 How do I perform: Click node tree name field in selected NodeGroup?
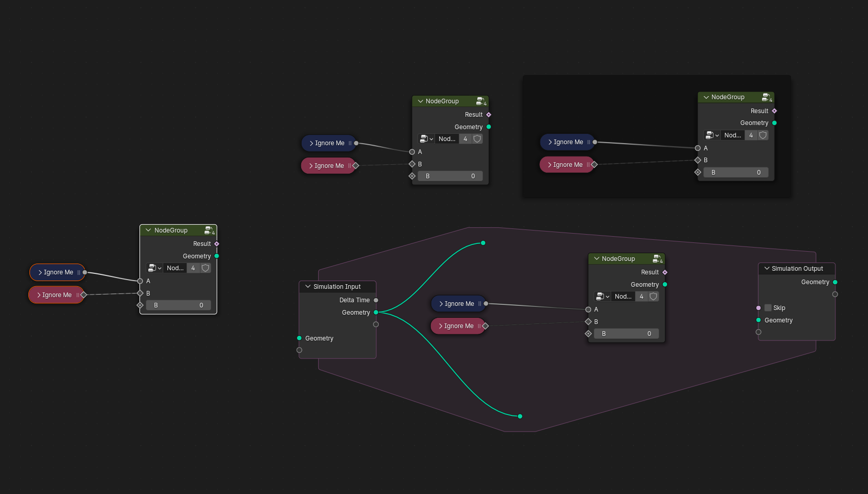point(175,268)
